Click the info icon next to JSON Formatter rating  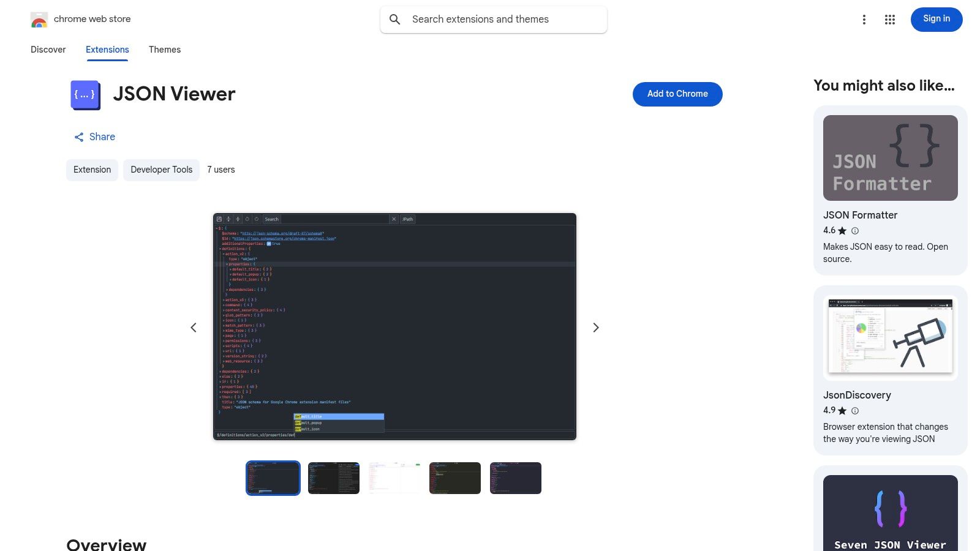point(855,231)
